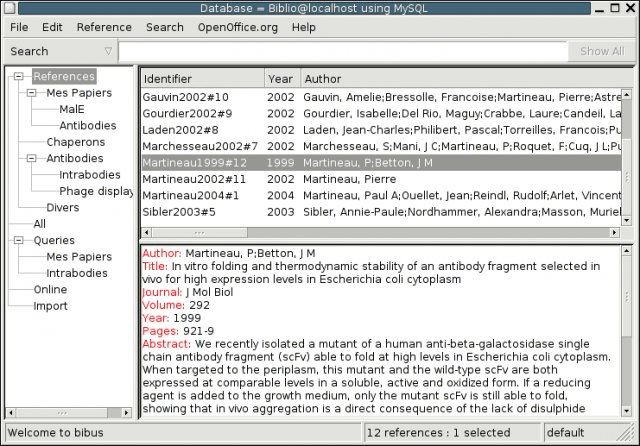Select the Martineau2002#11 reference row
The width and height of the screenshot is (640, 446).
coord(382,179)
